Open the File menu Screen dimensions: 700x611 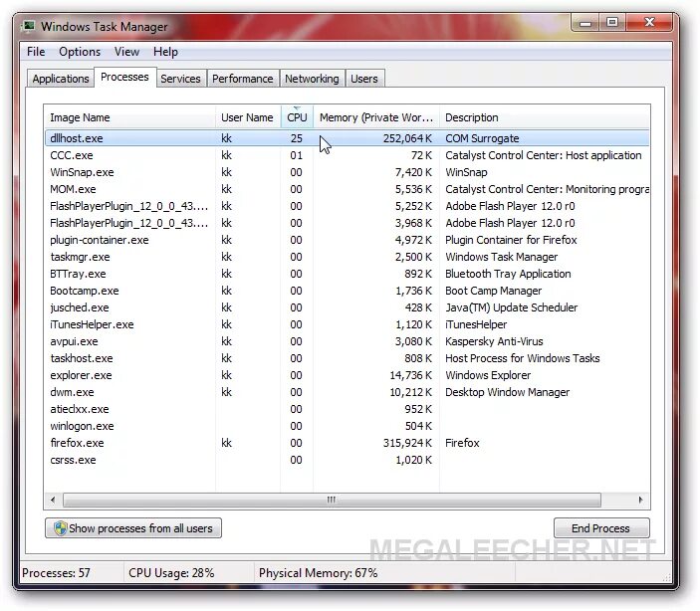(36, 52)
